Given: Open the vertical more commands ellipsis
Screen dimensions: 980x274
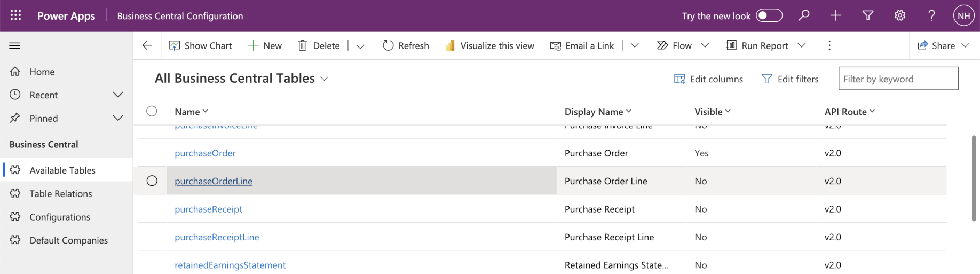Looking at the screenshot, I should (829, 45).
